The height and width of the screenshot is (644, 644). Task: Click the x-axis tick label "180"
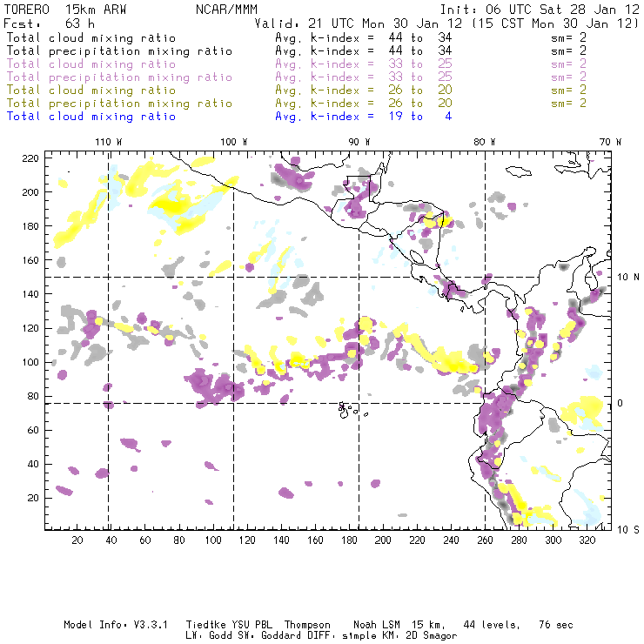(x=349, y=540)
